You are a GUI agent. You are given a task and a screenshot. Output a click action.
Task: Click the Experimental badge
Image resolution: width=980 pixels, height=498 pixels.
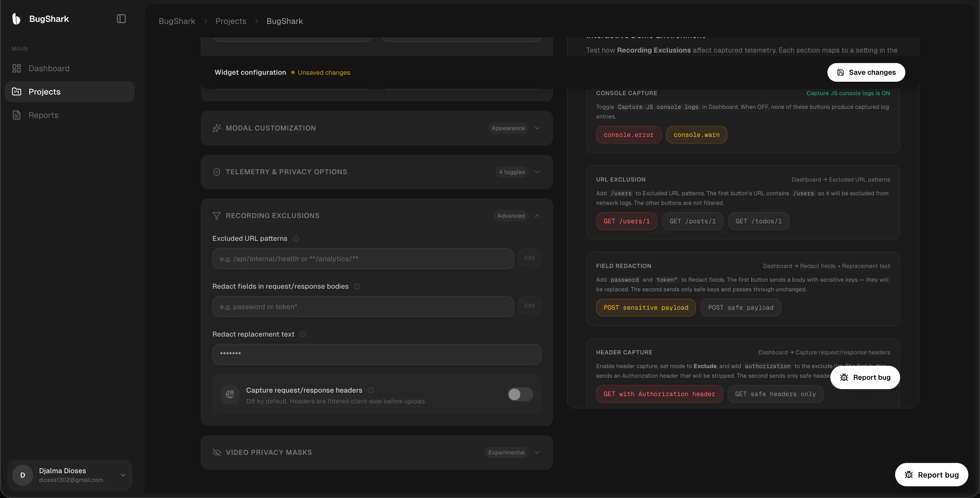pyautogui.click(x=506, y=452)
